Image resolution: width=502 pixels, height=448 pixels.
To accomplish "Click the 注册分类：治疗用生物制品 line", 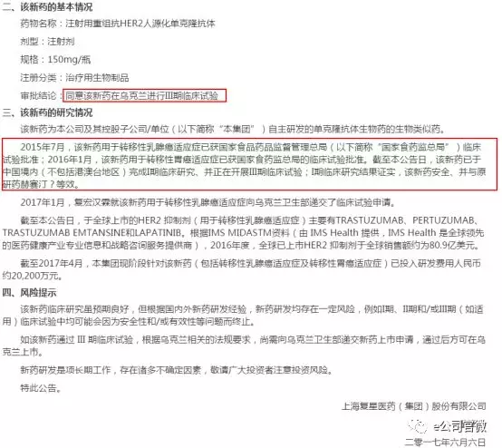I will [74, 78].
